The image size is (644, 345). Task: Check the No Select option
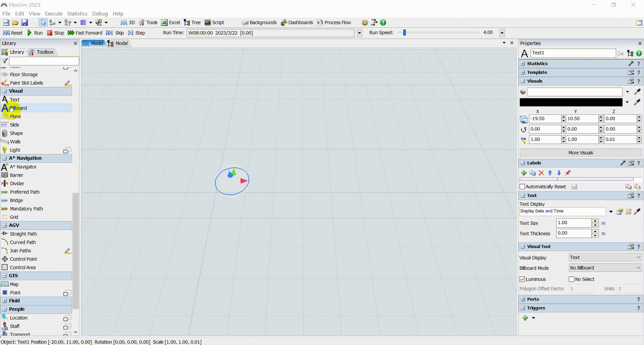(x=572, y=279)
